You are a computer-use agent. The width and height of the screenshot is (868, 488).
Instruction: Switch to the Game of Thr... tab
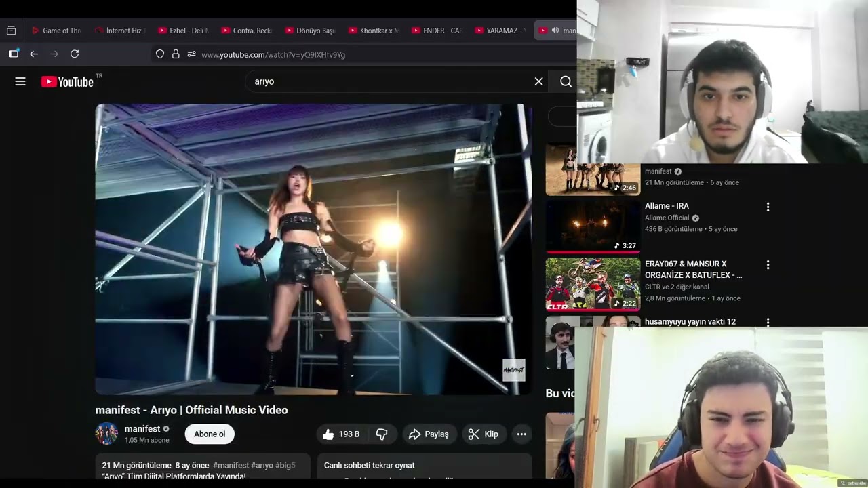(56, 30)
